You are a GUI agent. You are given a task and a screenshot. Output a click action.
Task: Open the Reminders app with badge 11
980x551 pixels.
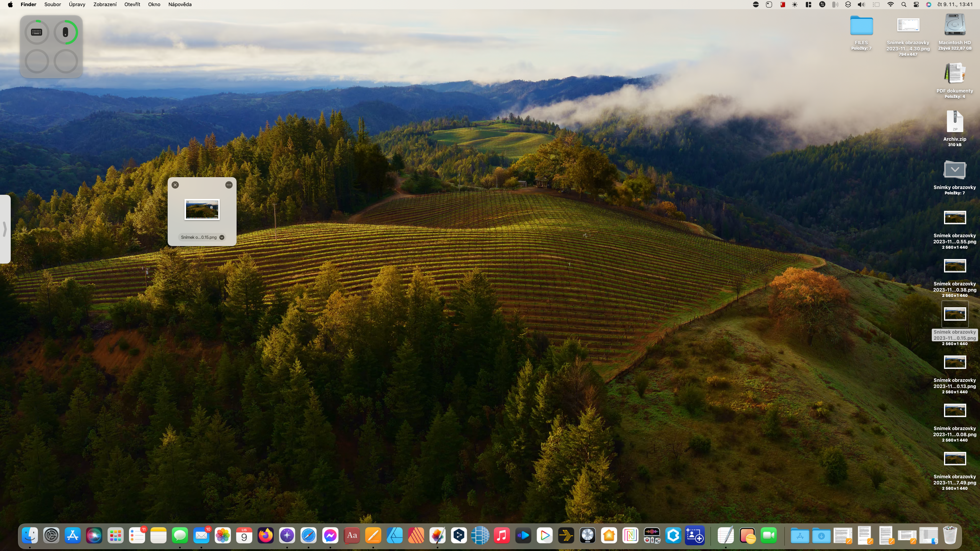tap(137, 535)
